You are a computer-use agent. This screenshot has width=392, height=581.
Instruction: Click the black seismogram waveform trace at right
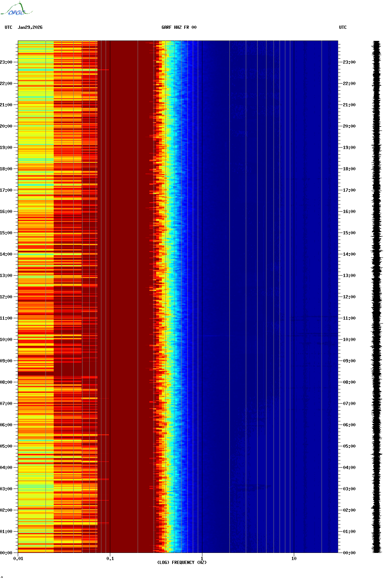(376, 297)
